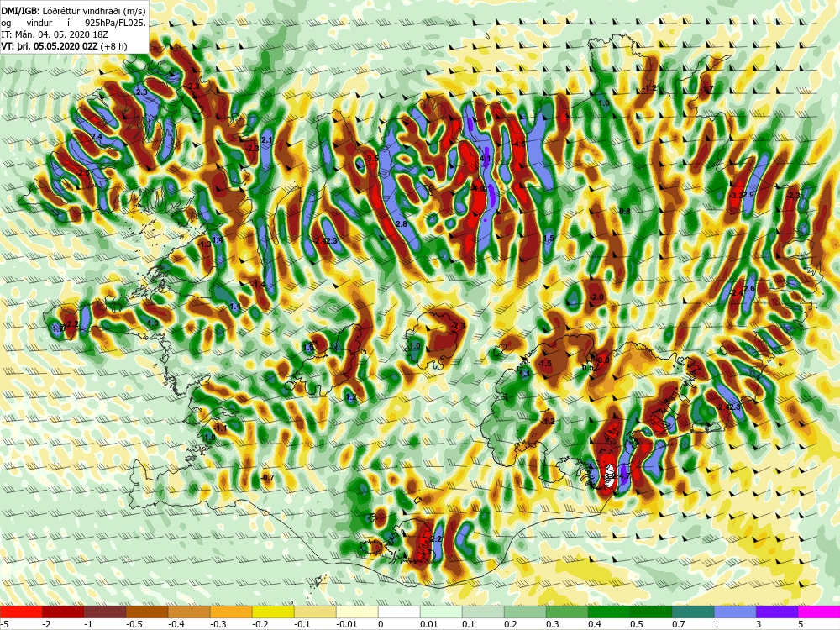Click the '2.6' value label on the map
Viewport: 840px width, 630px height.
click(749, 289)
